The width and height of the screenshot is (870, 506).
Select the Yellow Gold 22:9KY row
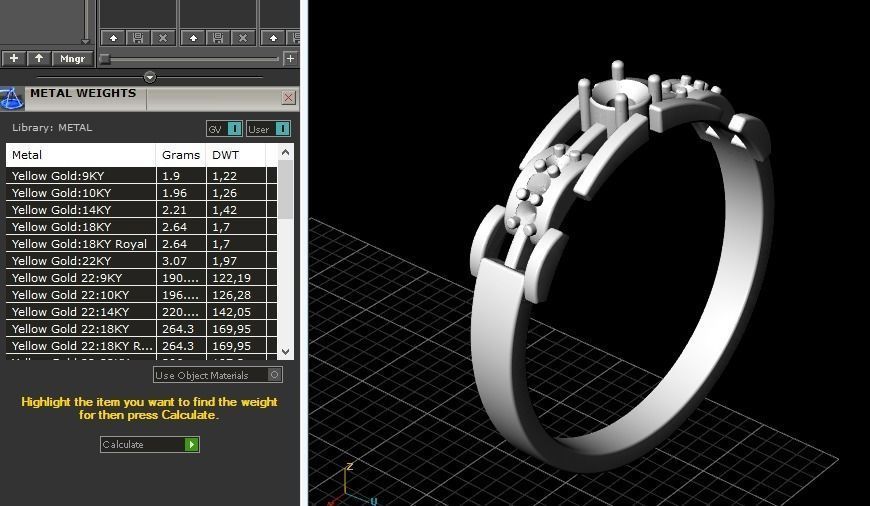click(141, 278)
